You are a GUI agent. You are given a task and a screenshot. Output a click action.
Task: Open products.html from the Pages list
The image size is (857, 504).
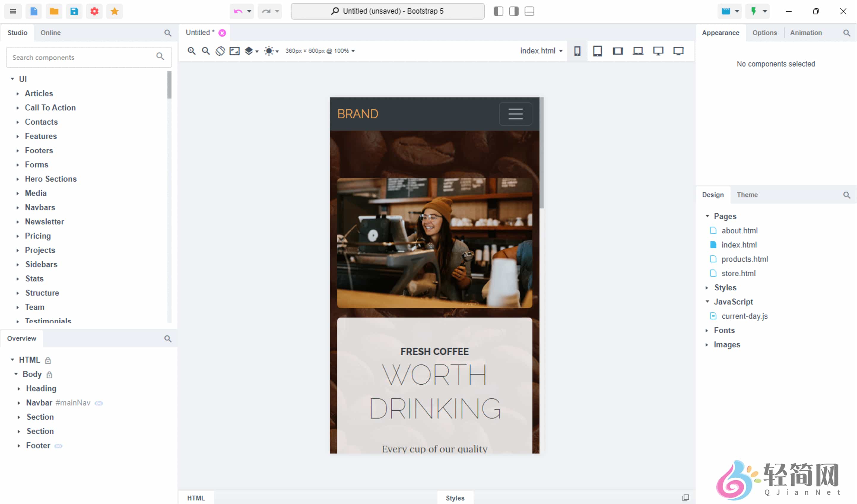click(745, 259)
